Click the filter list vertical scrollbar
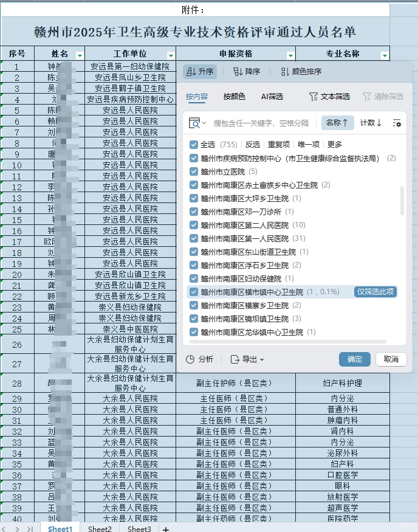The width and height of the screenshot is (418, 532). point(402,201)
